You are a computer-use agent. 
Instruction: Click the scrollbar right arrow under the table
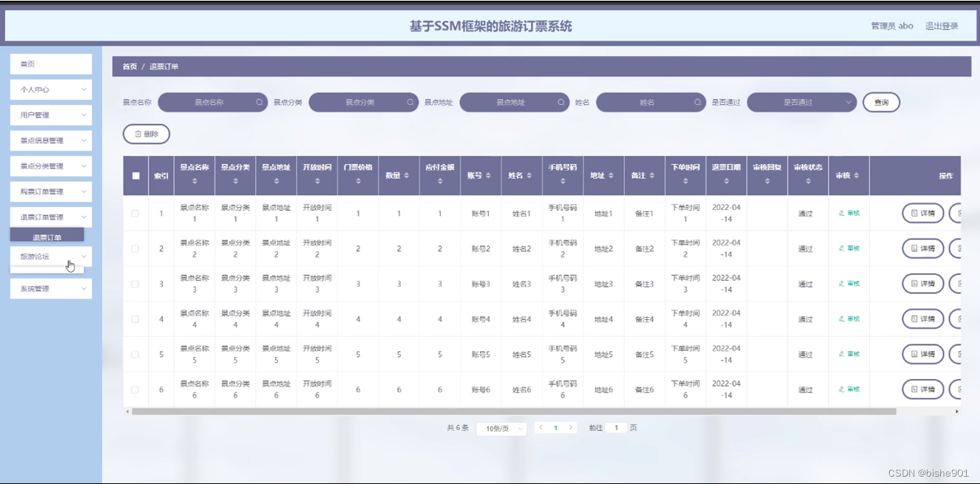tap(957, 412)
